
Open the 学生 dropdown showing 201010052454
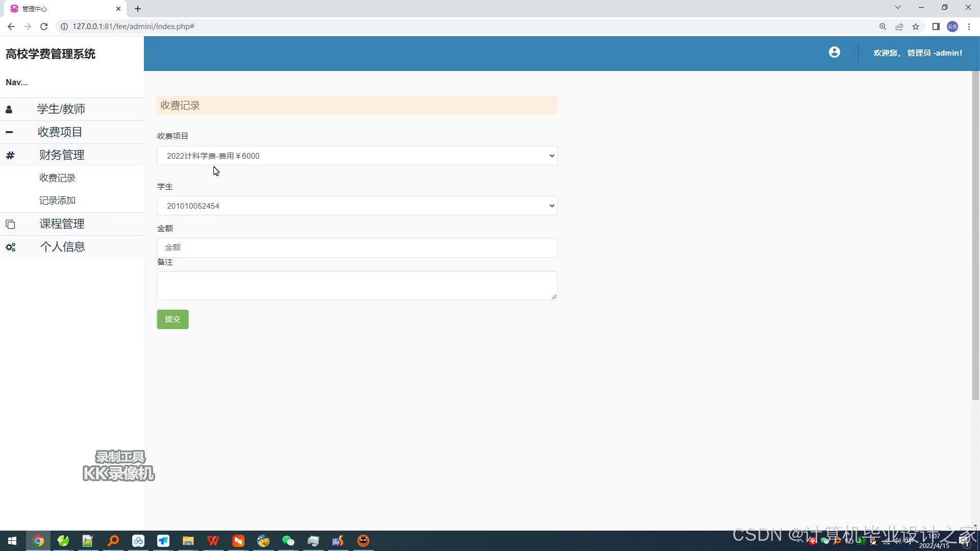(x=357, y=206)
